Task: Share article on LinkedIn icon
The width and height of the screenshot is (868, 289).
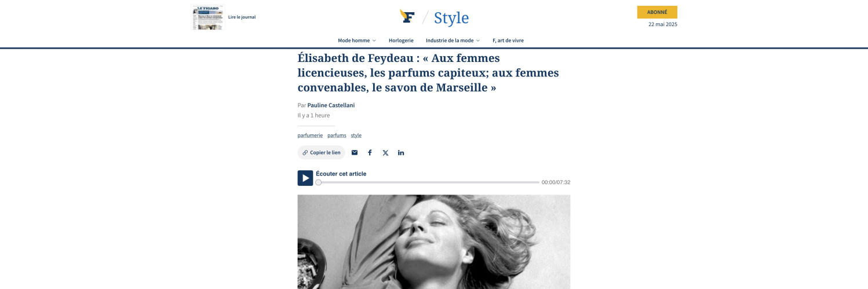Action: pyautogui.click(x=401, y=153)
